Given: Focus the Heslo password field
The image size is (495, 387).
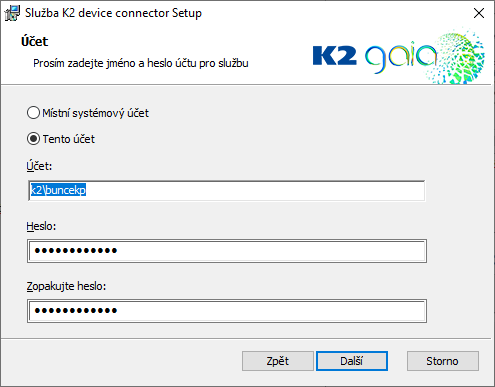Looking at the screenshot, I should [227, 251].
